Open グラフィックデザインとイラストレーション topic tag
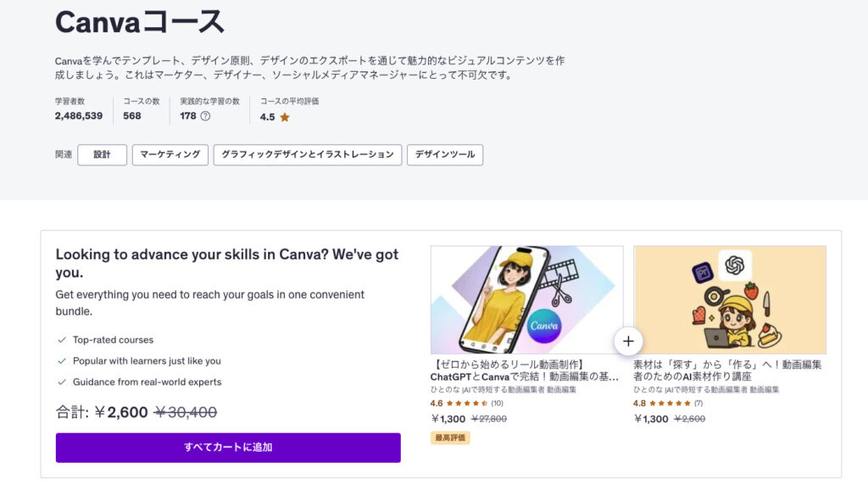This screenshot has height=490, width=868. point(308,155)
